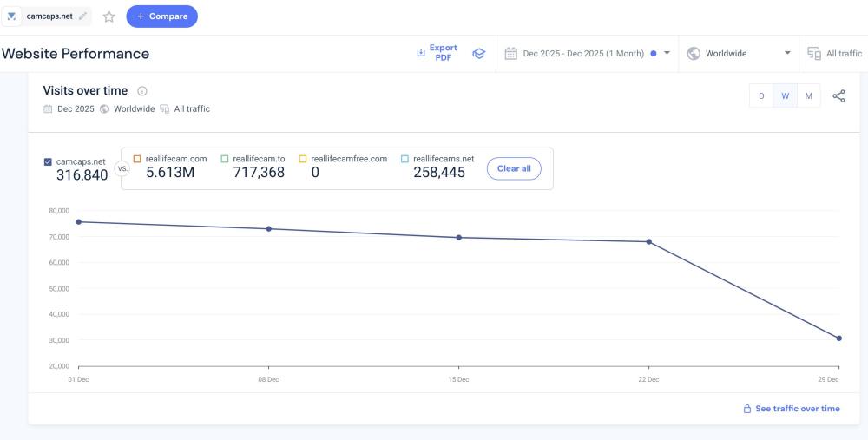Tick the reallifecam.to checkbox

click(x=225, y=159)
